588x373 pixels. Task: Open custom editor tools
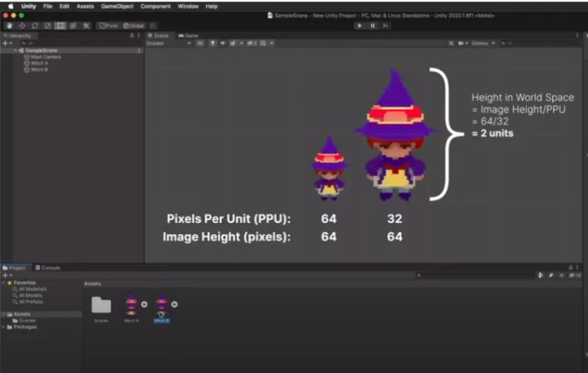(x=87, y=26)
